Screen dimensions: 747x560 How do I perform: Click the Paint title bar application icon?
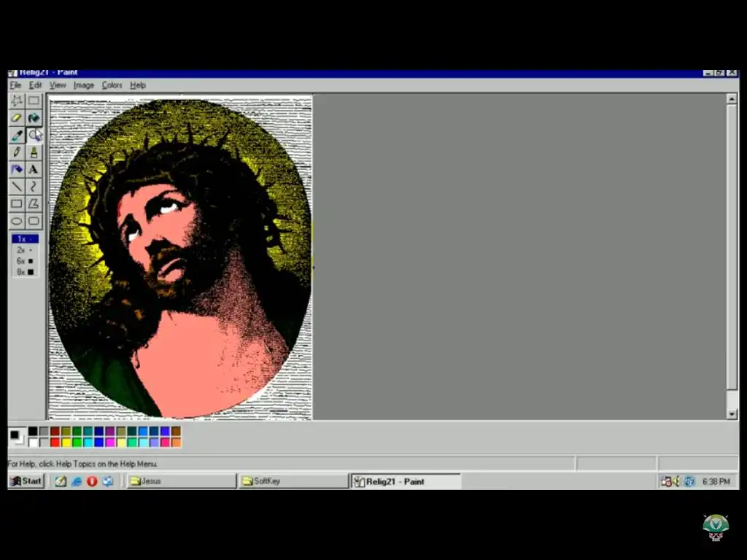coord(12,73)
